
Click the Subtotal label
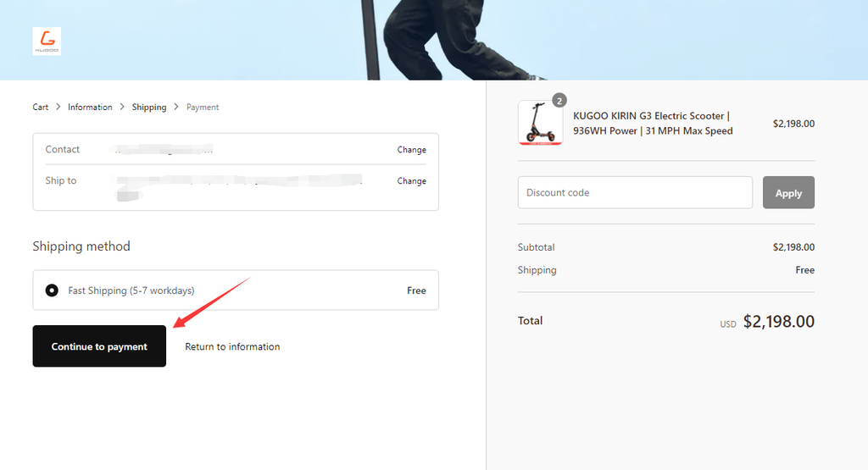[536, 247]
